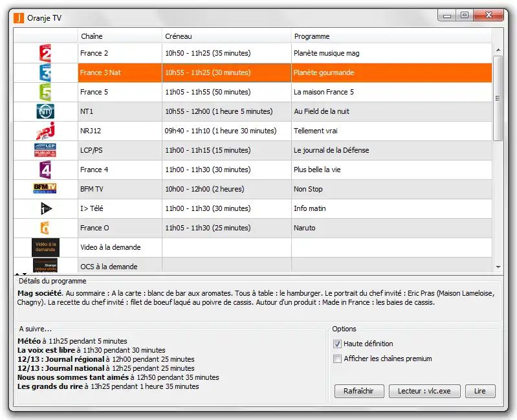
Task: Click the NT1 channel logo
Action: [45, 111]
